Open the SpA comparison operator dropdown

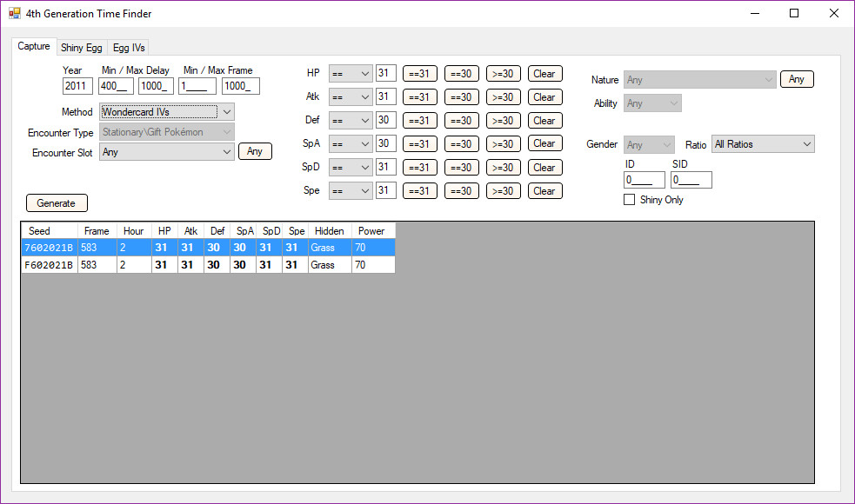pyautogui.click(x=351, y=144)
